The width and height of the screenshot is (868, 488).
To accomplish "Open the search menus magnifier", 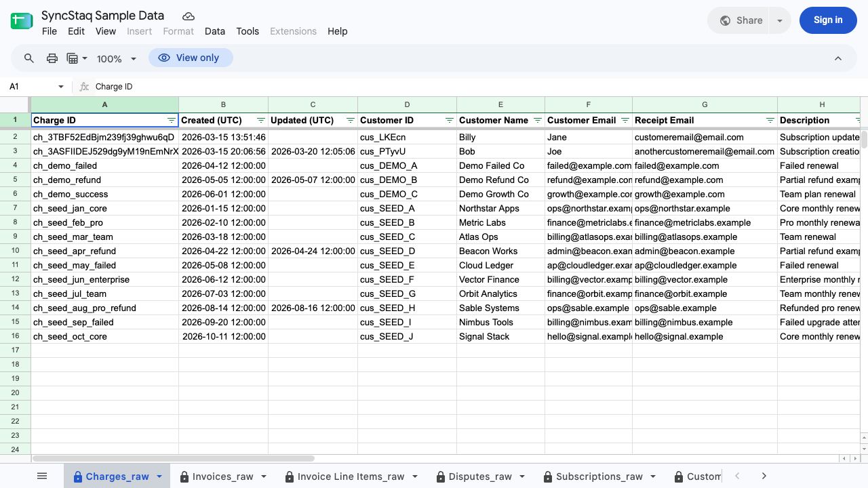I will click(x=28, y=58).
